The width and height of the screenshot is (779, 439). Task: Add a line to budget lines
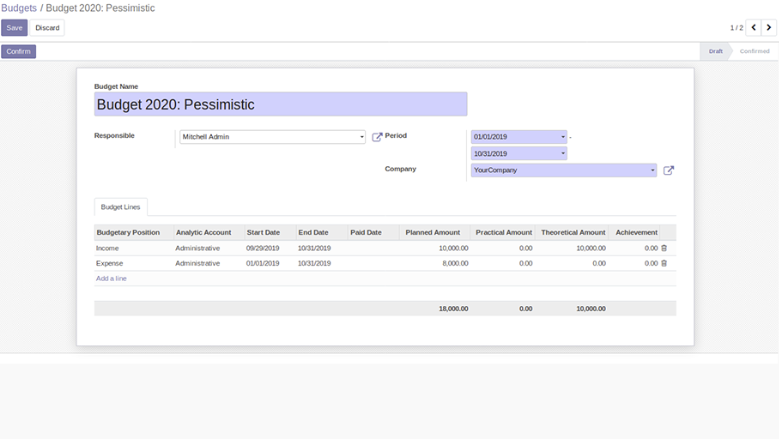tap(111, 278)
